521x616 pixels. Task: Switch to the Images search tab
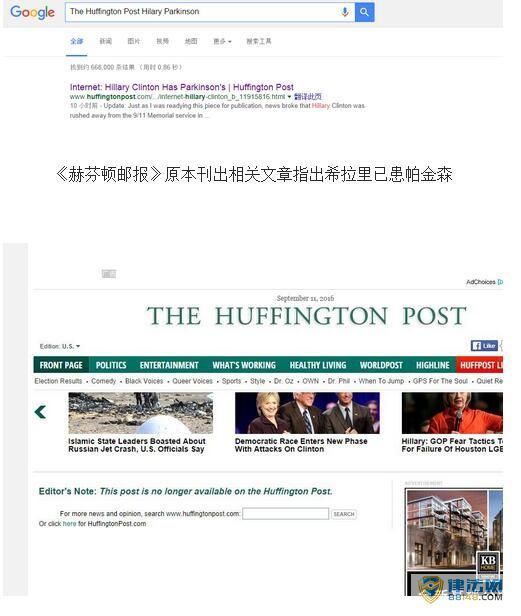(x=134, y=41)
